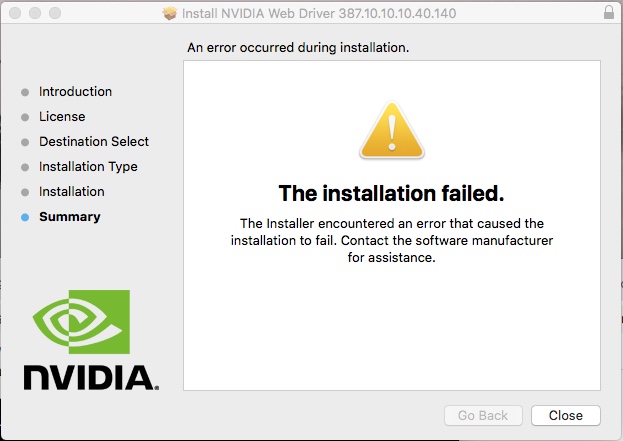
Task: Click the blue bullet next to Summary
Action: [x=25, y=217]
